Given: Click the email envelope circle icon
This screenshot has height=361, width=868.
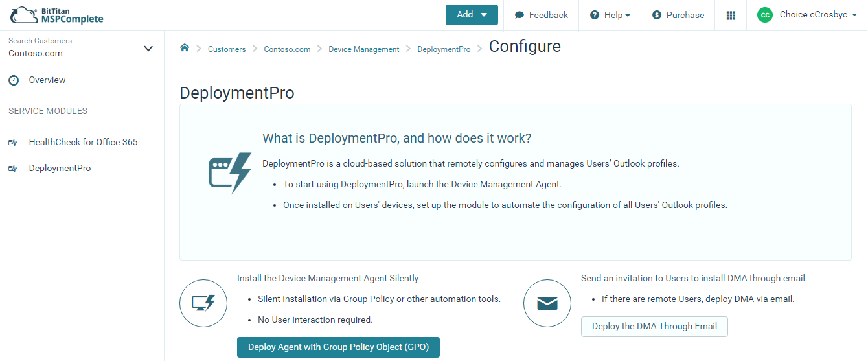Looking at the screenshot, I should [x=547, y=303].
